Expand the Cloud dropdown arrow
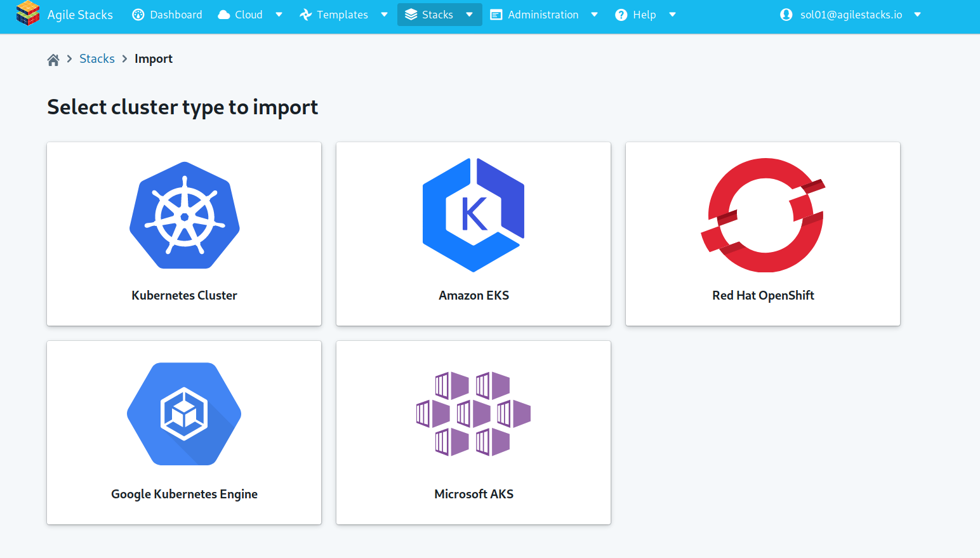The image size is (980, 558). tap(279, 15)
